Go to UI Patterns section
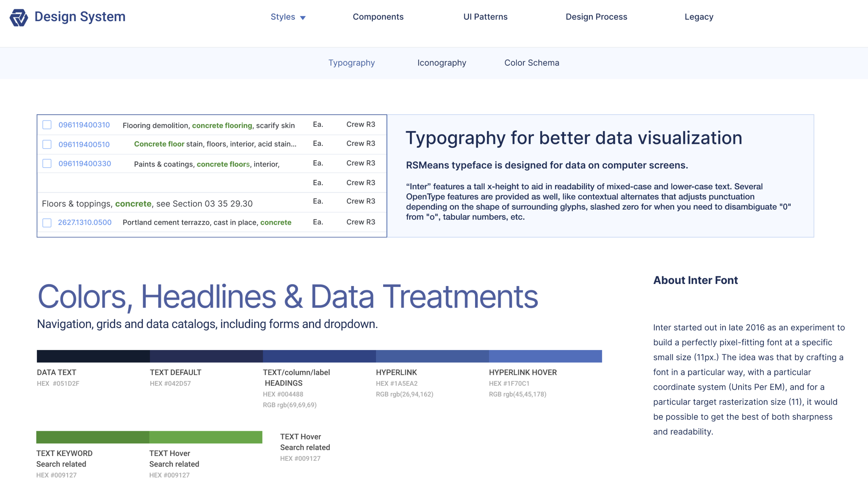 [485, 17]
